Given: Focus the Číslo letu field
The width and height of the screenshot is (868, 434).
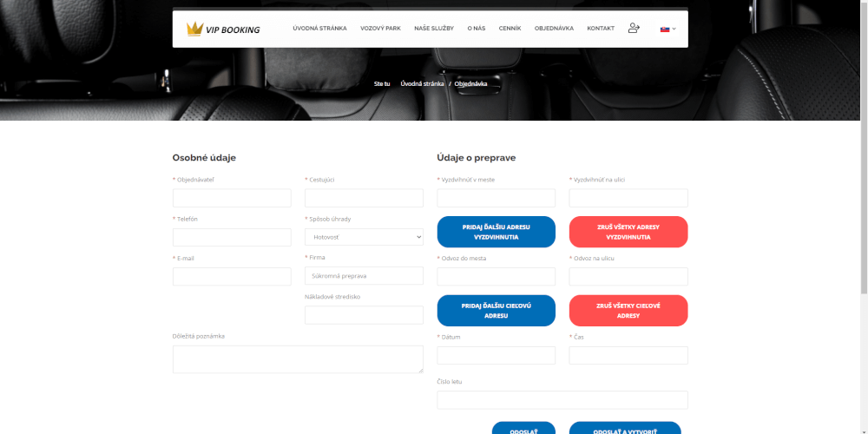Looking at the screenshot, I should [x=562, y=400].
